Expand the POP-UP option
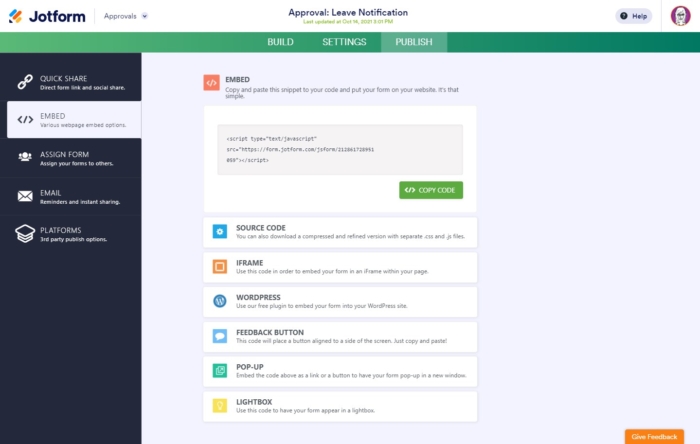 (x=340, y=371)
